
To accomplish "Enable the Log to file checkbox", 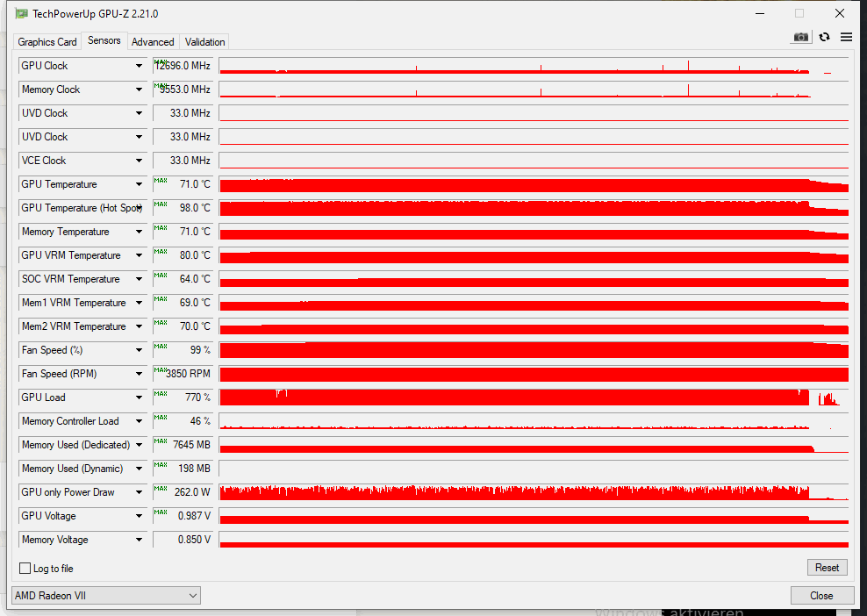I will [25, 568].
